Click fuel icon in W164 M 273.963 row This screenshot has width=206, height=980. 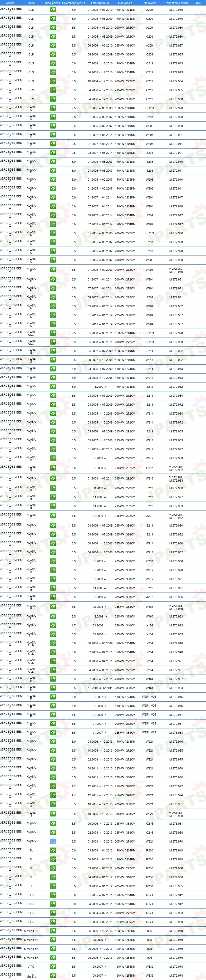tap(53, 688)
